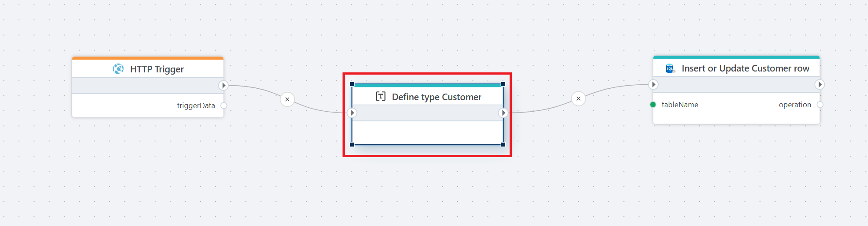
Task: Click HTTP Trigger's execution output arrow port
Action: coord(224,85)
